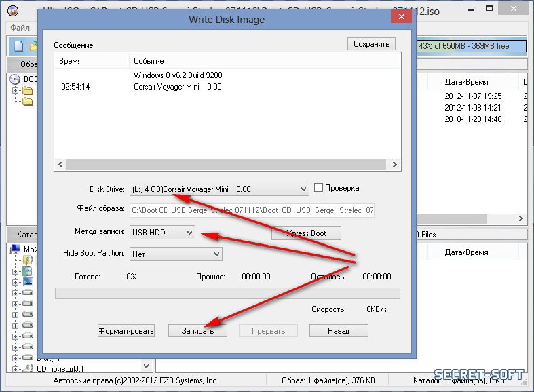The height and width of the screenshot is (392, 534).
Task: Click the CD привод (J:) drive icon
Action: click(x=29, y=368)
